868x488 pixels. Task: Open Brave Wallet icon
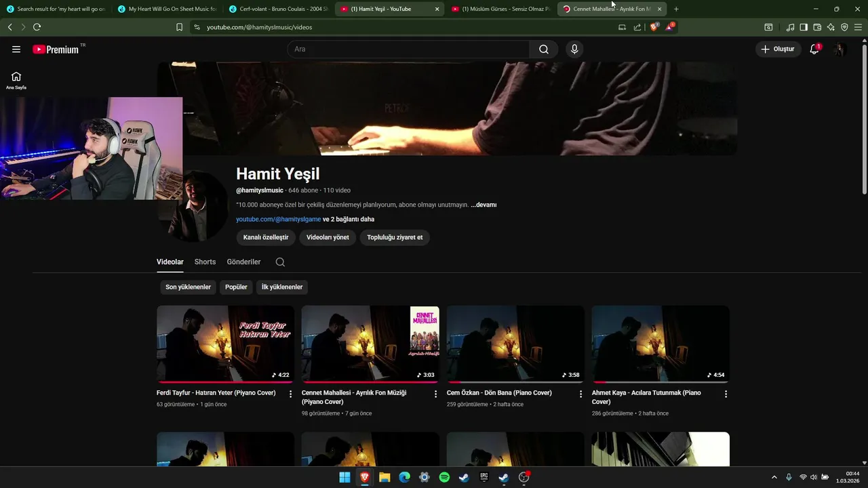pos(817,27)
